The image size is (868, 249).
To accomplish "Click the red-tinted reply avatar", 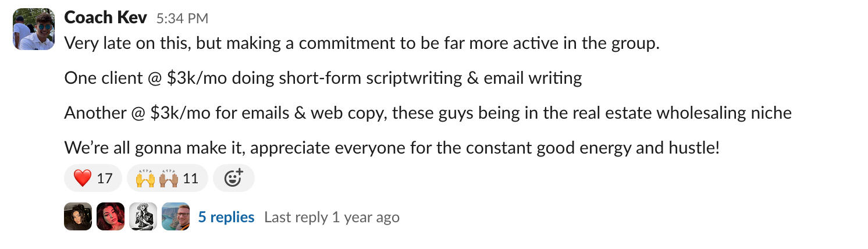I will click(x=111, y=217).
